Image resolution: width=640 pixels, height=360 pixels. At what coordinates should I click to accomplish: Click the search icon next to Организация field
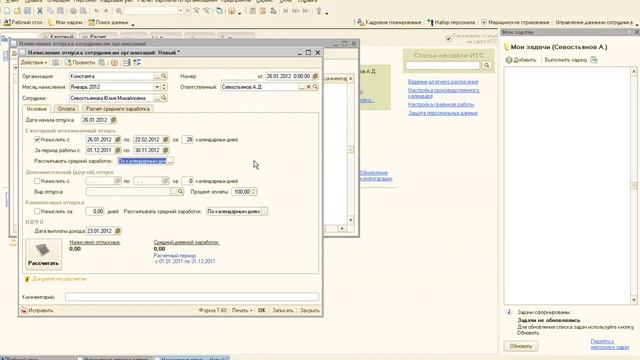click(x=164, y=76)
